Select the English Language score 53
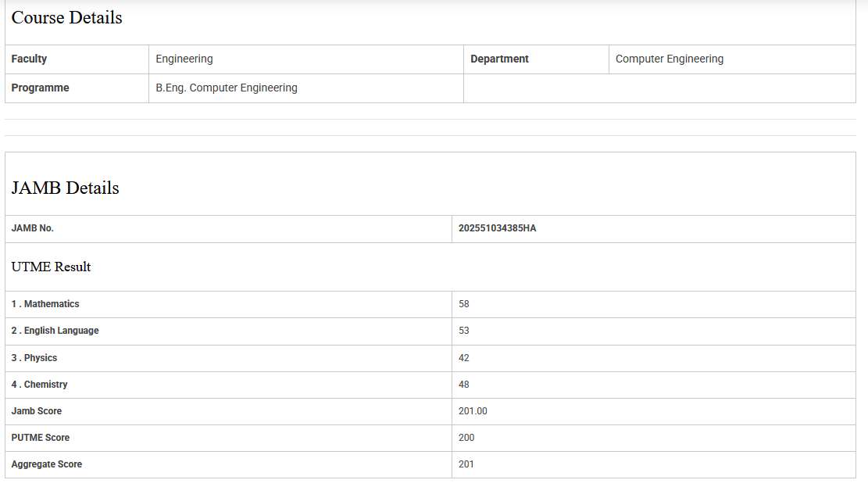 (x=464, y=331)
